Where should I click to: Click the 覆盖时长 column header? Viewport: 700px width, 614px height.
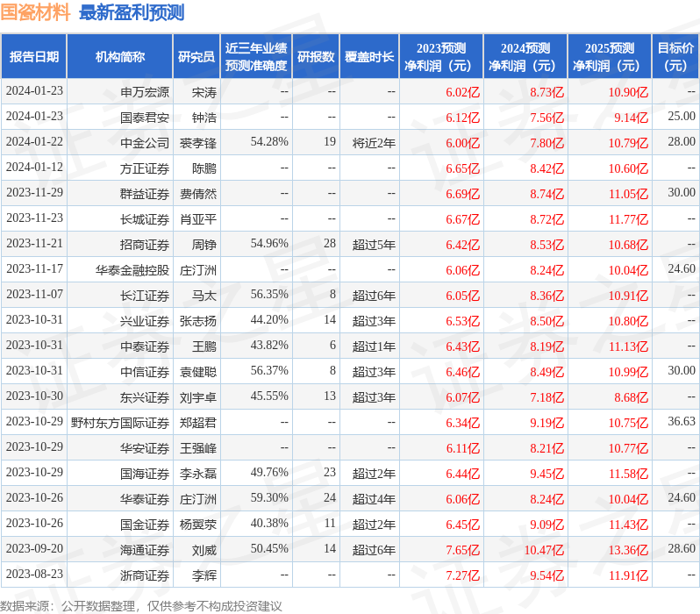[x=369, y=57]
